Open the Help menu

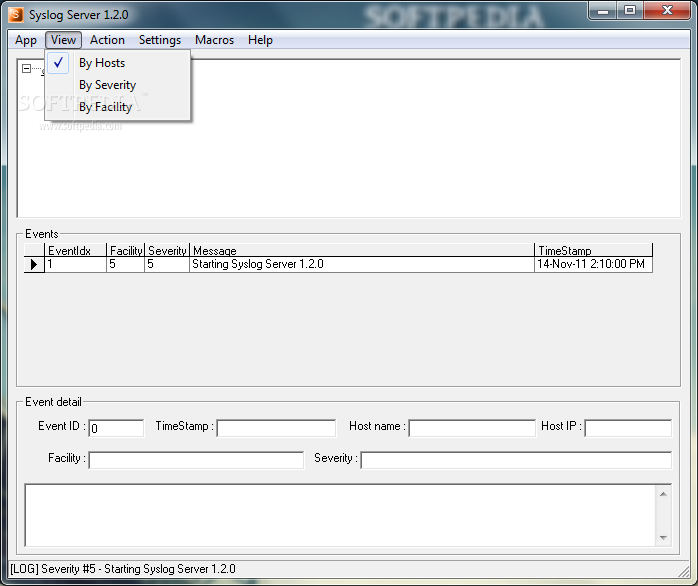coord(260,40)
